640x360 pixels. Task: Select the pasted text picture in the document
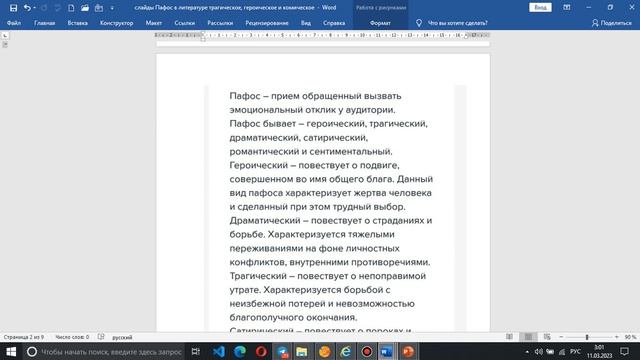point(335,208)
